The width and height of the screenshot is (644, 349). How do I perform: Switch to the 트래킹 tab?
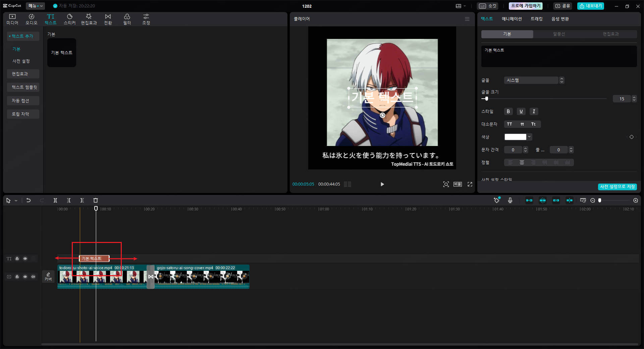click(x=536, y=19)
